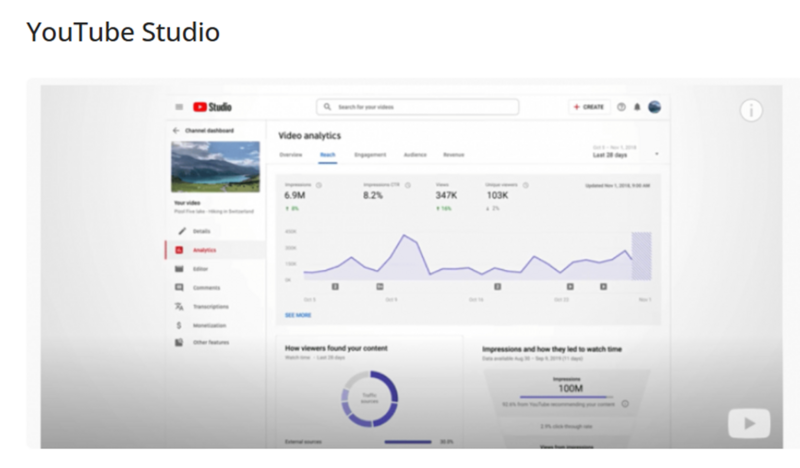
Task: Click the Editor clapperboard icon
Action: point(179,269)
